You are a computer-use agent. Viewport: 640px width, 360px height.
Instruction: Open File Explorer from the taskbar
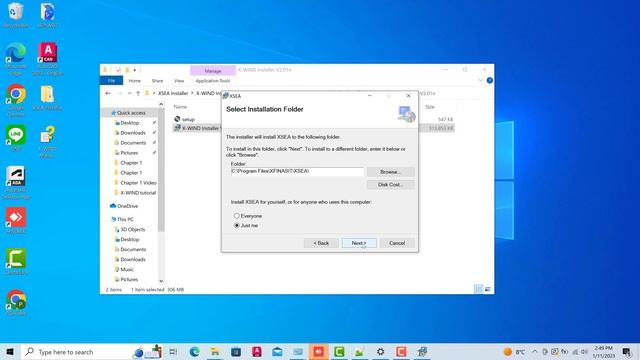click(215, 352)
